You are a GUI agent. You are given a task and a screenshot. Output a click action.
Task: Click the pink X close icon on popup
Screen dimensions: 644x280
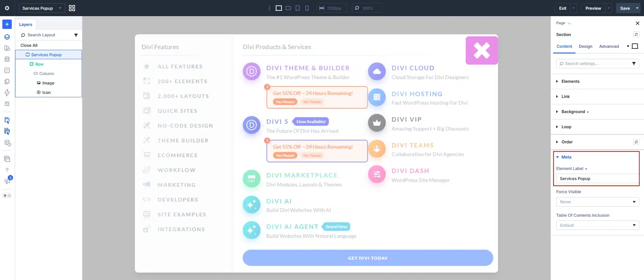[x=482, y=50]
